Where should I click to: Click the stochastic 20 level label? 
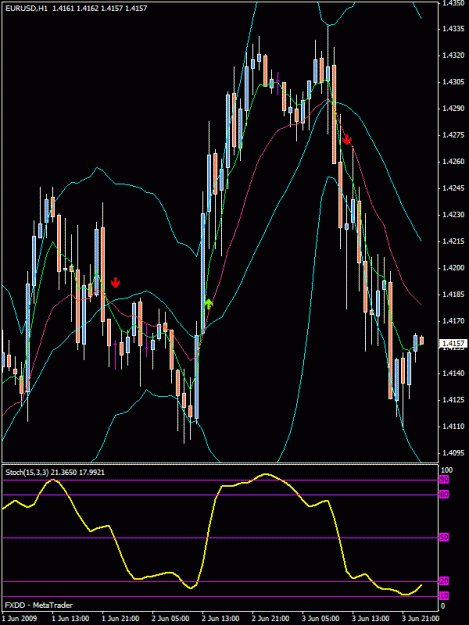pyautogui.click(x=444, y=582)
